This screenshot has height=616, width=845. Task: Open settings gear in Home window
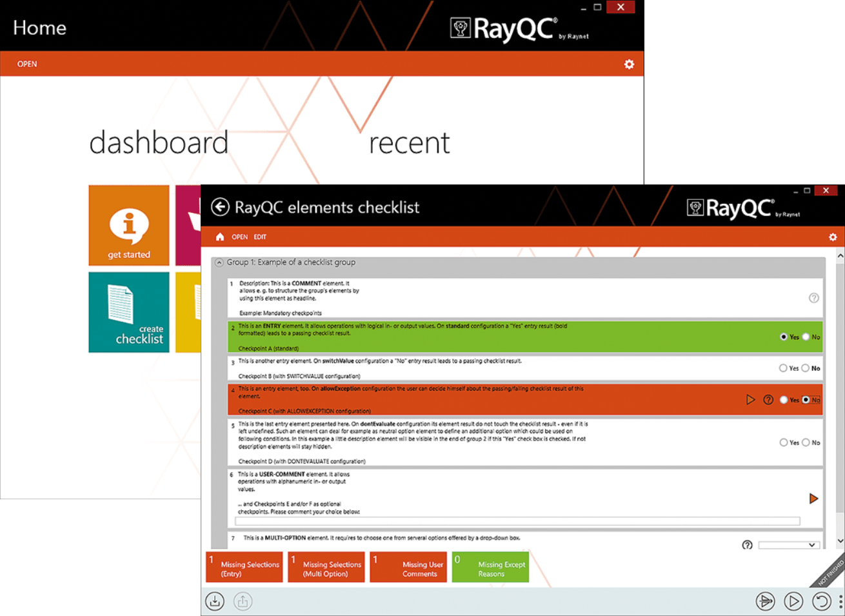[629, 64]
